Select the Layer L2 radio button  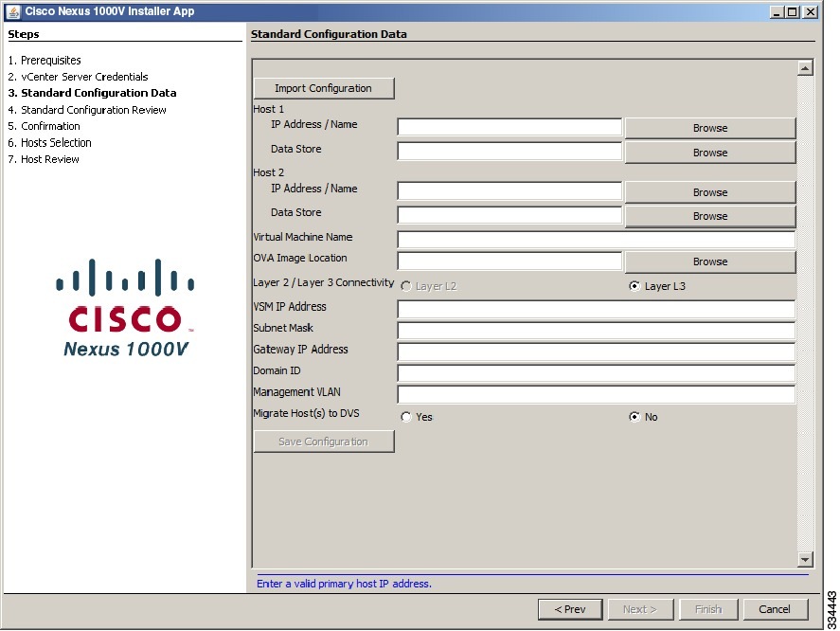click(406, 285)
